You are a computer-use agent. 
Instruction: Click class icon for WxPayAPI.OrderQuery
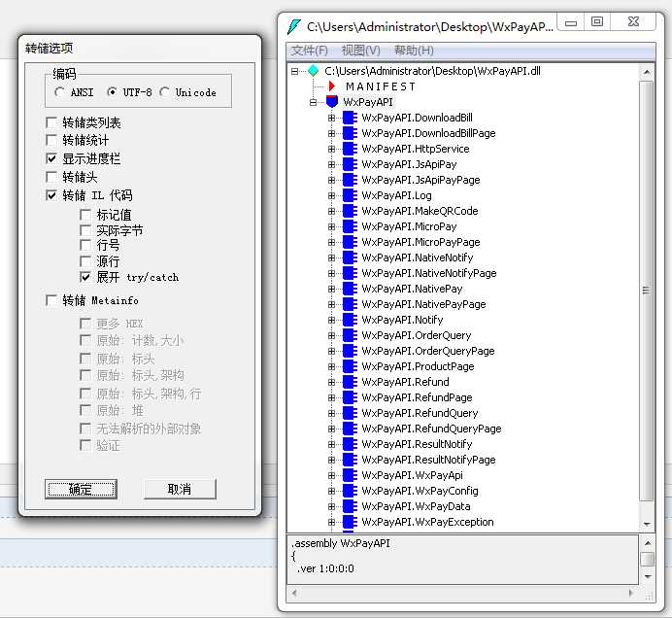click(x=350, y=335)
